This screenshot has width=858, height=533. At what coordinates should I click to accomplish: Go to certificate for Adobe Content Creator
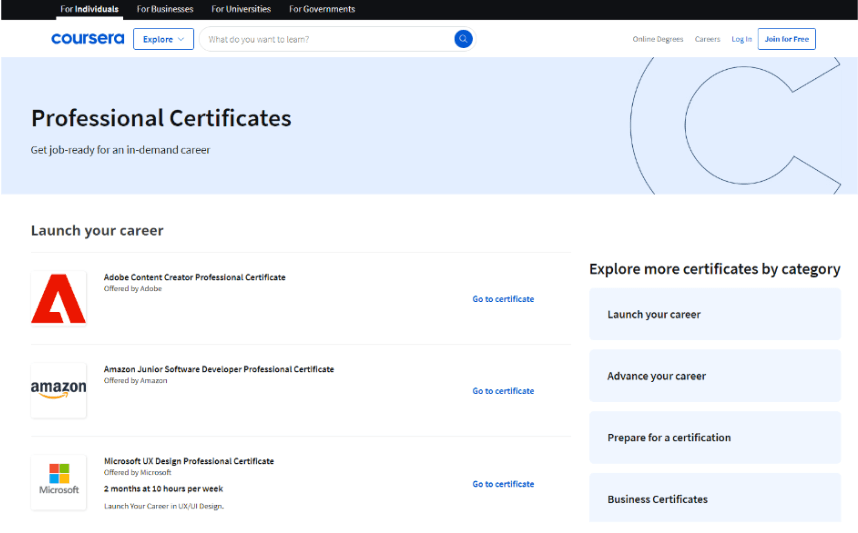(x=503, y=299)
